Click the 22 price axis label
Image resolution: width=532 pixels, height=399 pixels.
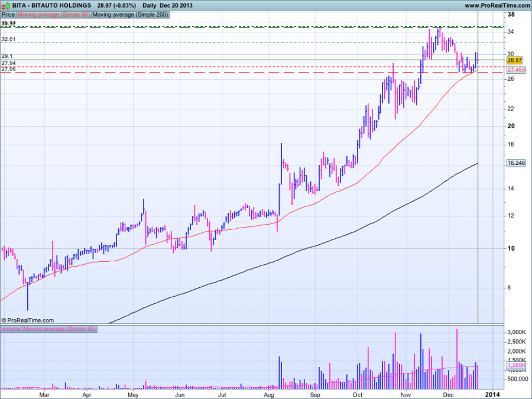tap(511, 109)
